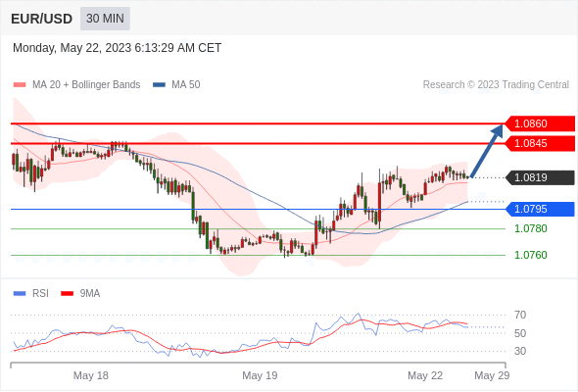Screen dimensions: 578x392
Task: Click the 1.0795 pivot price tag
Action: coord(539,209)
